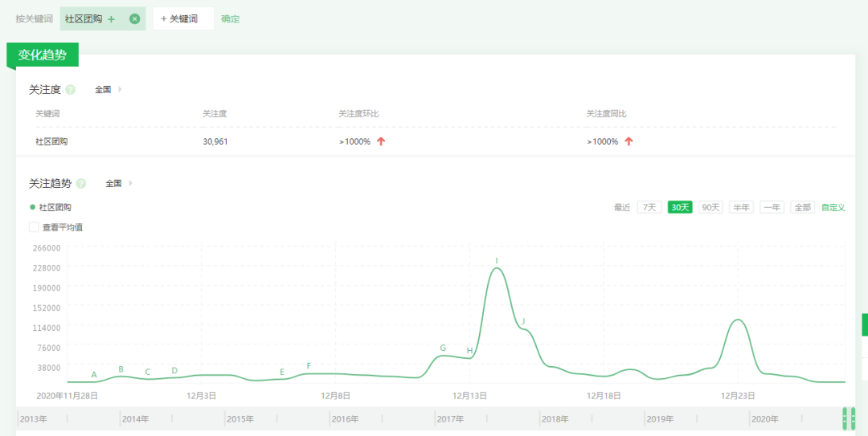Click the 228000 y-axis label

coord(47,268)
